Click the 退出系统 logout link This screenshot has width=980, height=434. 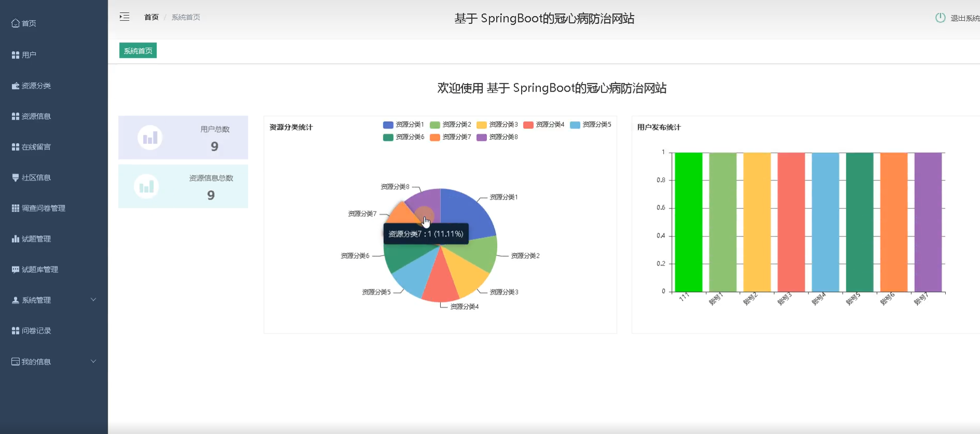click(x=965, y=18)
